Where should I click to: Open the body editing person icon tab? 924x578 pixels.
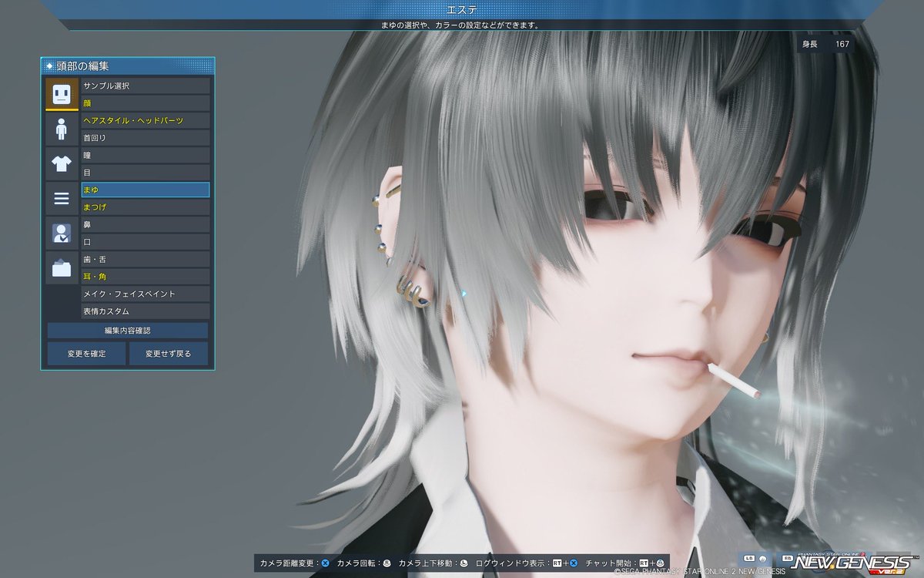[62, 129]
